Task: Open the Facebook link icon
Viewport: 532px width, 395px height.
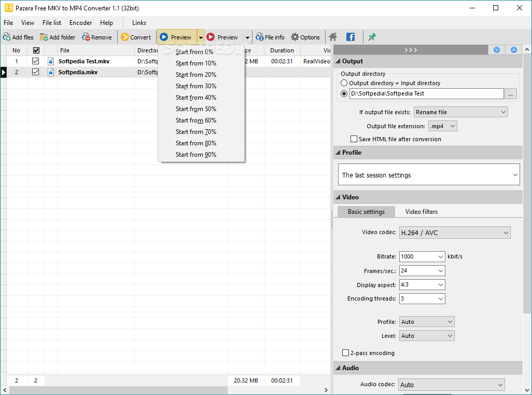Action: pyautogui.click(x=351, y=37)
